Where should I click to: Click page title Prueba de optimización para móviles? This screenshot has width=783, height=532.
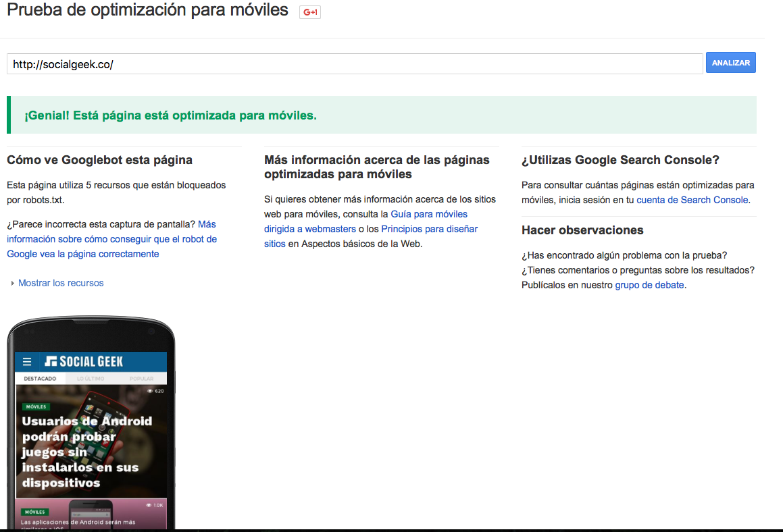click(x=147, y=10)
